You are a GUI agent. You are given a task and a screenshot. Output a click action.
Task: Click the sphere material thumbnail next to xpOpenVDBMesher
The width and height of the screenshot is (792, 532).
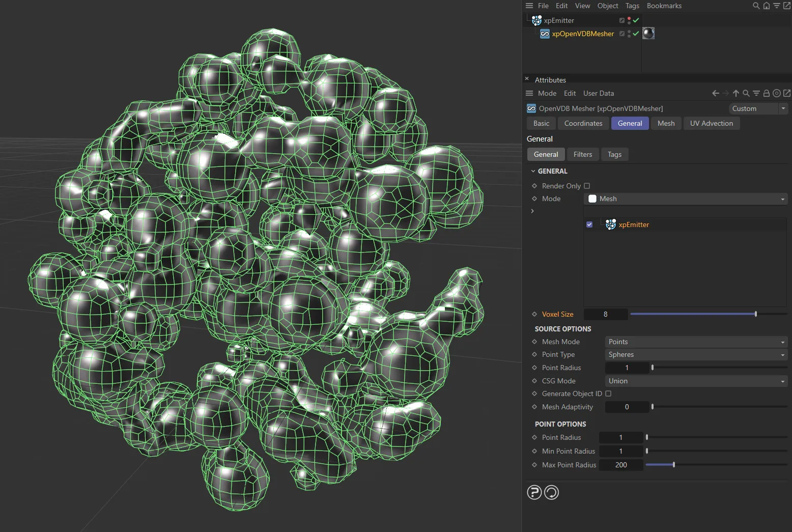pyautogui.click(x=648, y=34)
